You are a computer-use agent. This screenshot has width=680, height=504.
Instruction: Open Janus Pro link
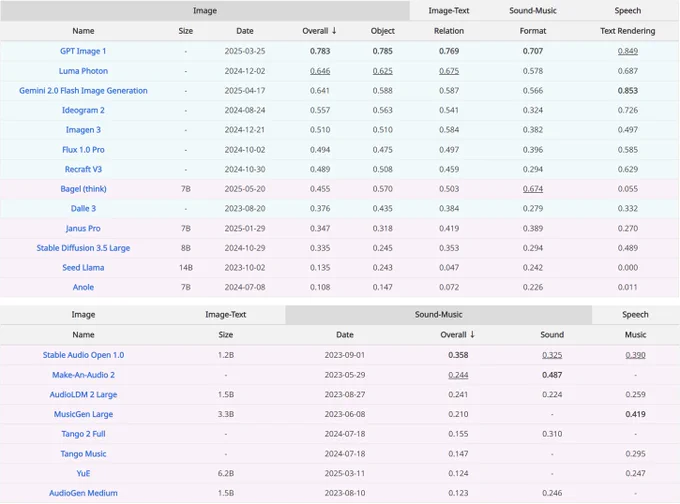[83, 229]
